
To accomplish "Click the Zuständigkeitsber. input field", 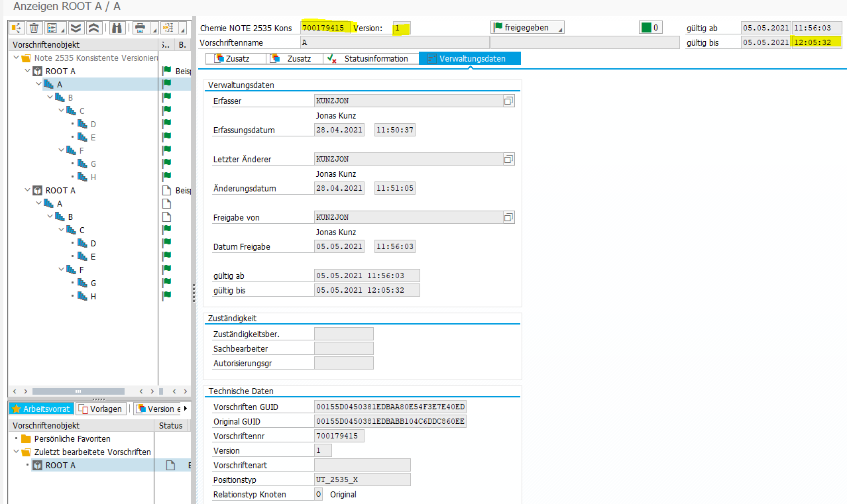I will coord(343,334).
